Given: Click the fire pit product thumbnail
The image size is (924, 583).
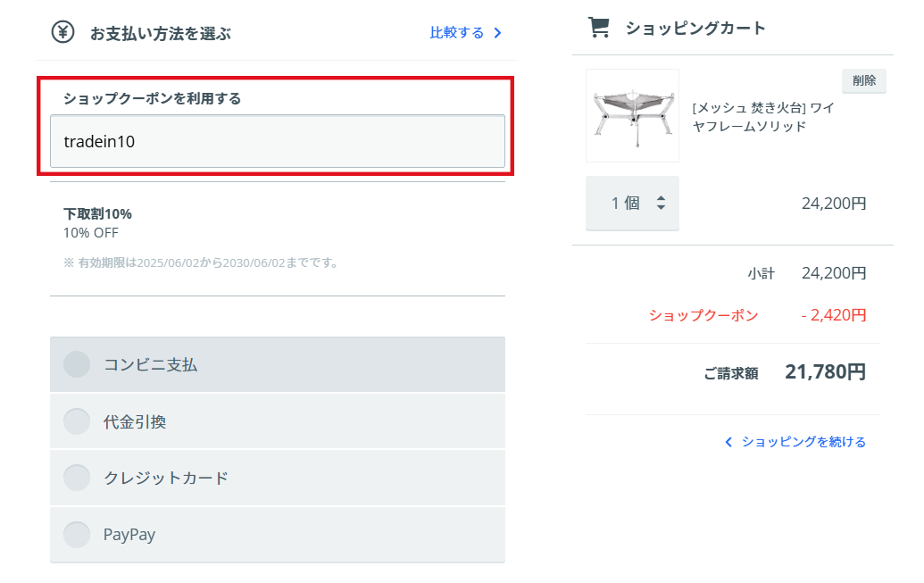Looking at the screenshot, I should tap(632, 115).
